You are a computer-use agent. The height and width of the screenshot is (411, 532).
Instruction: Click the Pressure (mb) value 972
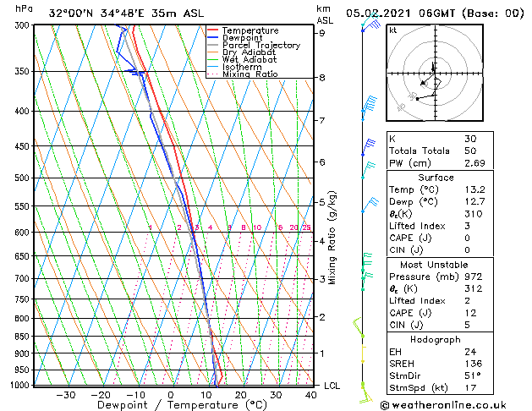click(x=474, y=277)
